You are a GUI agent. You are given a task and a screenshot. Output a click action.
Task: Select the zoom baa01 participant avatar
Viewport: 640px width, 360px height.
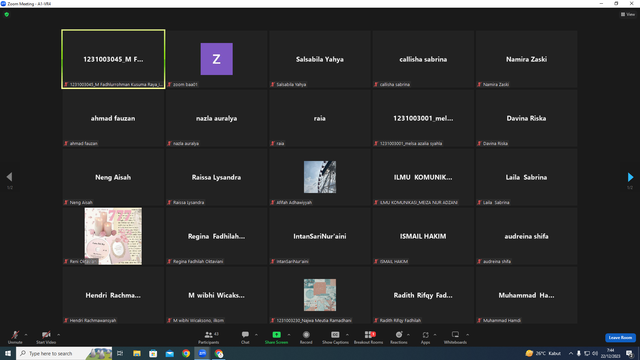point(216,59)
